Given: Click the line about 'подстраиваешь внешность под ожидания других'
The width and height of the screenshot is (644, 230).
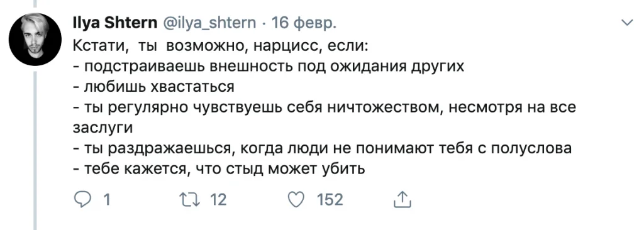Looking at the screenshot, I should pos(268,66).
